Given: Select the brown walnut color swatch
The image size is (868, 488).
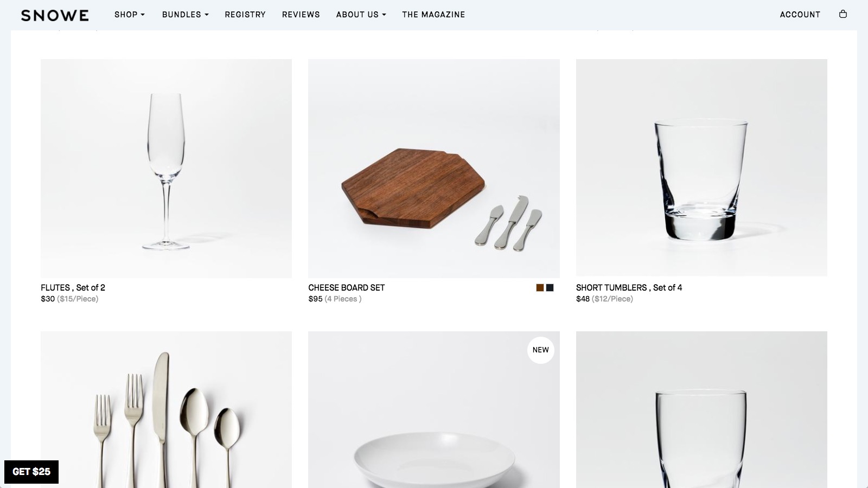Looking at the screenshot, I should 540,288.
